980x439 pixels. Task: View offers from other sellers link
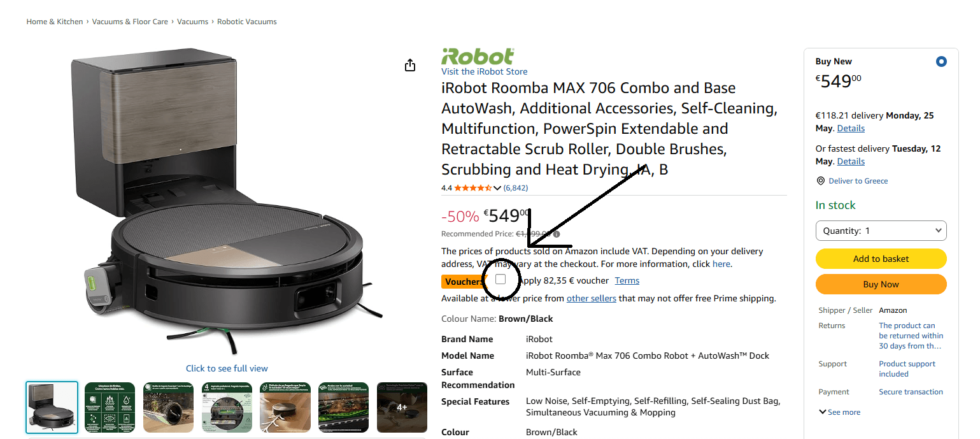tap(592, 298)
